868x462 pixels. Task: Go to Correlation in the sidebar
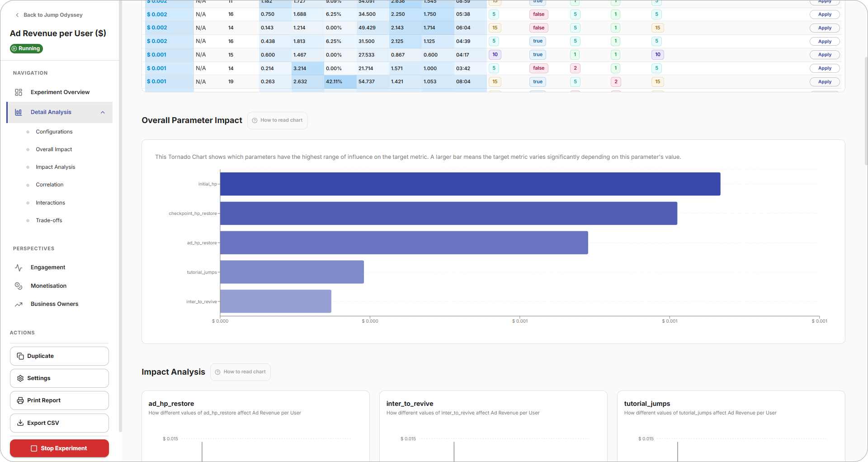tap(50, 185)
